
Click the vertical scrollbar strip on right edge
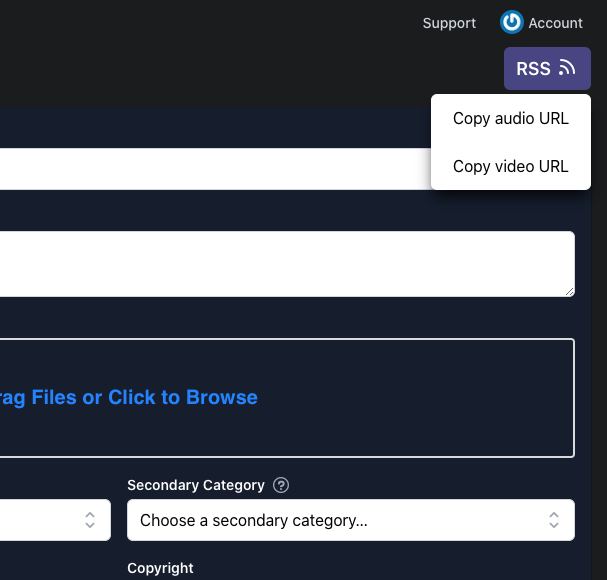click(x=599, y=350)
